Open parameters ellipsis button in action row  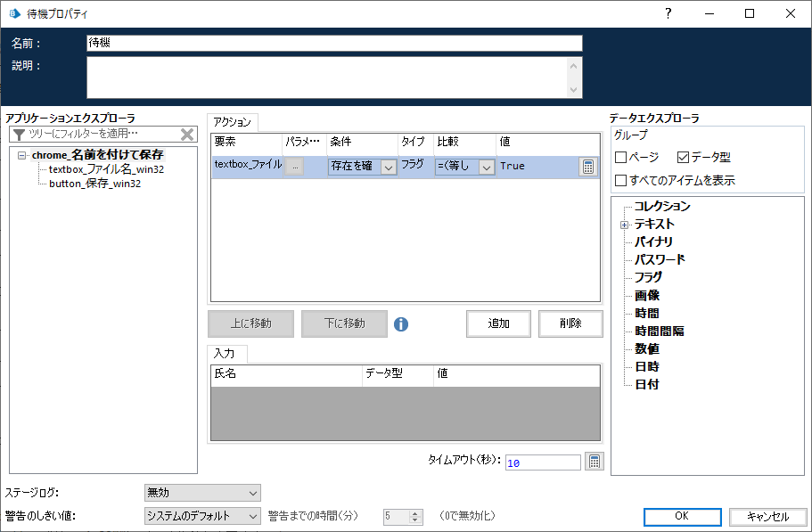pos(294,167)
